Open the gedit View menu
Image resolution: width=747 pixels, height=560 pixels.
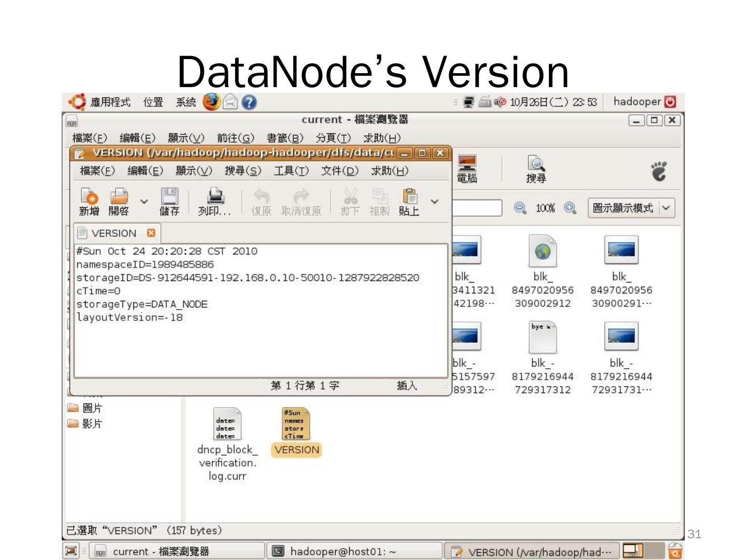click(x=194, y=171)
